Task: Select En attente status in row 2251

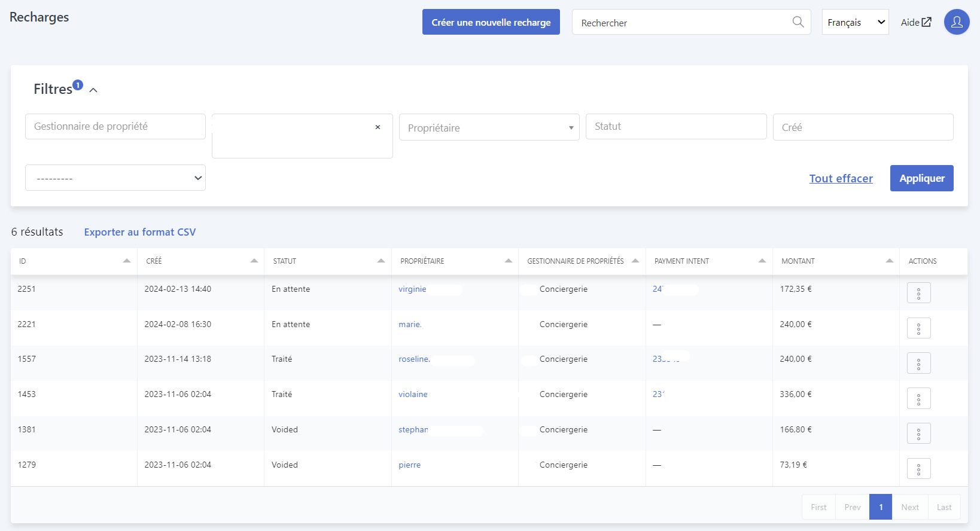Action: coord(291,289)
